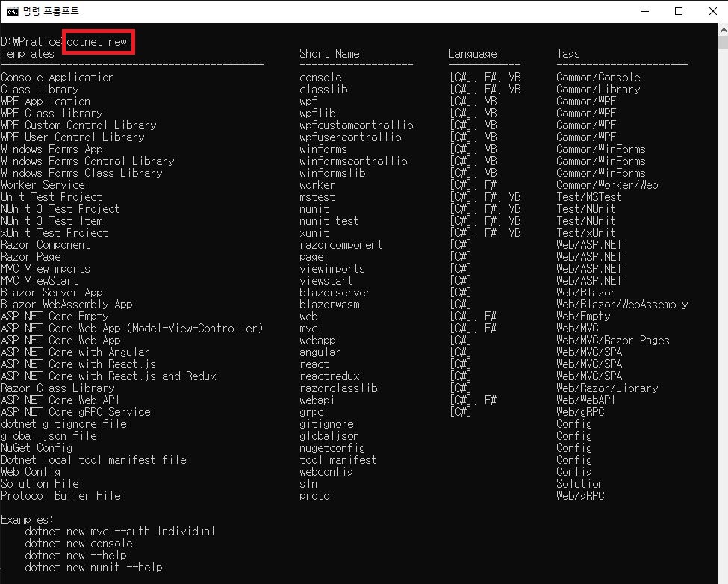Screen dimensions: 728x584
Task: Click 'Blazor WebAssembly App' template name
Action: pyautogui.click(x=66, y=305)
